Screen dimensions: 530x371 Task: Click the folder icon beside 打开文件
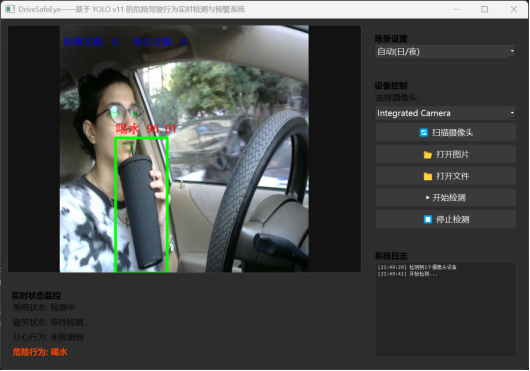(428, 176)
